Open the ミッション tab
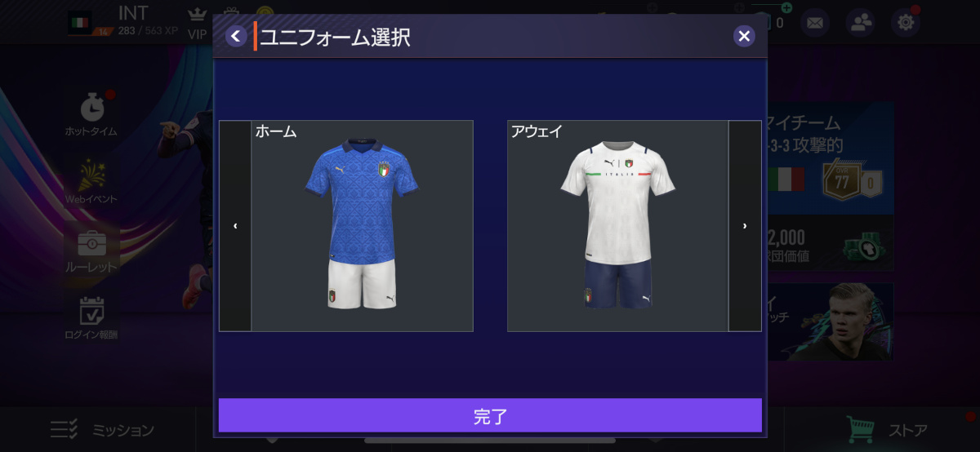Screen dimensions: 980x452 102,429
